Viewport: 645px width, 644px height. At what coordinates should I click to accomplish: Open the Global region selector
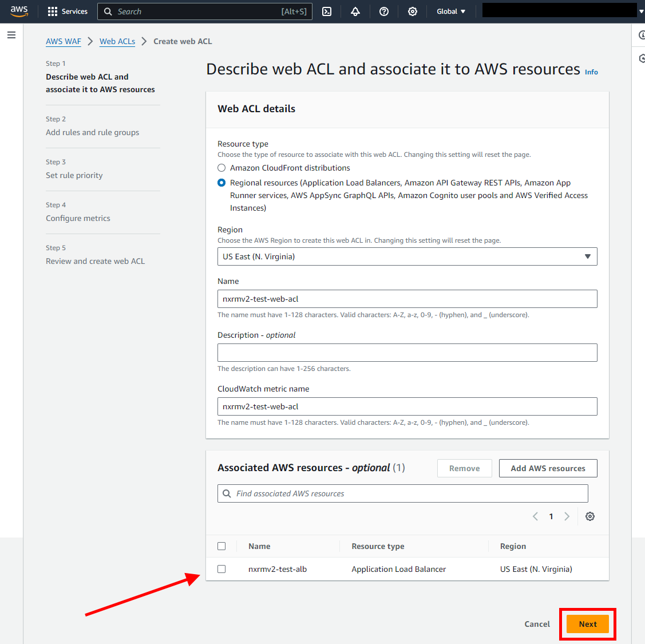pyautogui.click(x=452, y=11)
